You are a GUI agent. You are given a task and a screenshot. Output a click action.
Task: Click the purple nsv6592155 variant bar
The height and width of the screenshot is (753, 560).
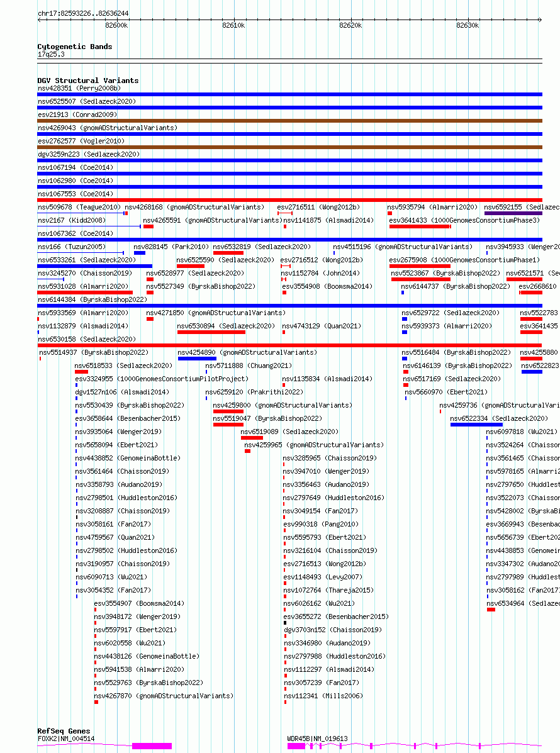513,213
